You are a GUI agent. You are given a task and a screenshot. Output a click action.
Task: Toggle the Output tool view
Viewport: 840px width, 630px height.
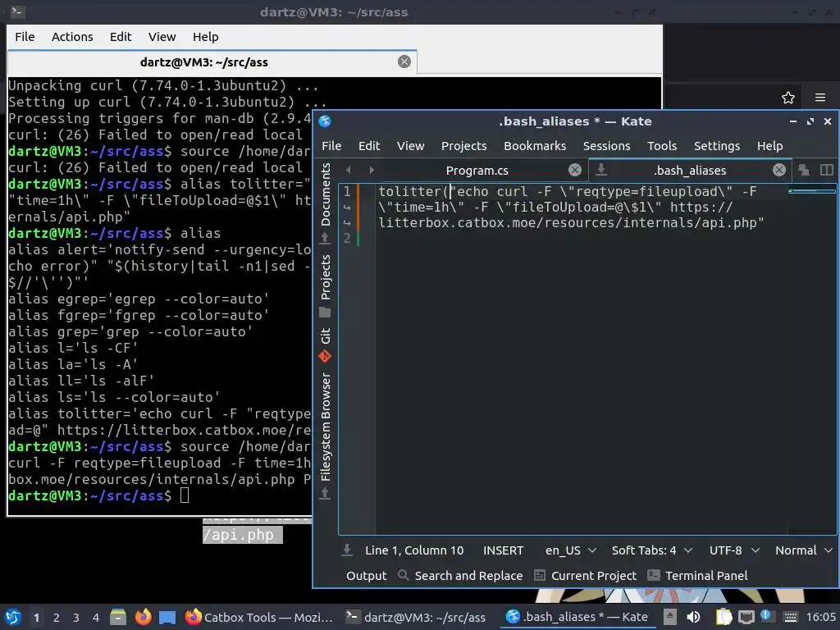click(x=367, y=576)
